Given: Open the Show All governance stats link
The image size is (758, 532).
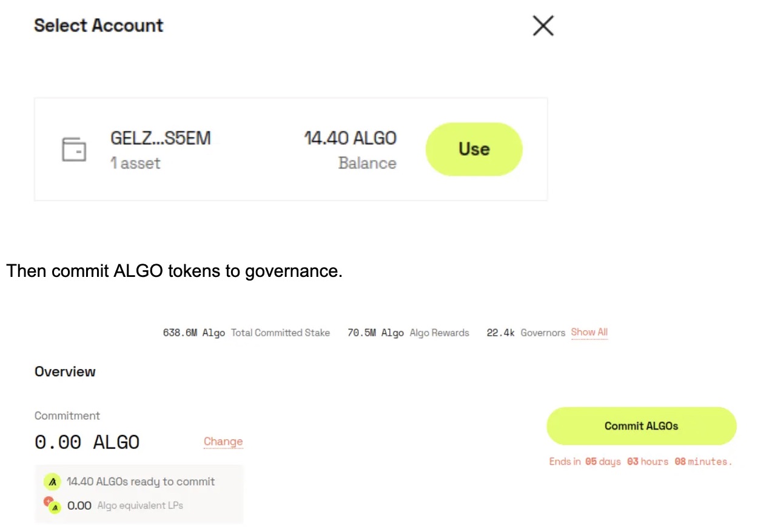Looking at the screenshot, I should tap(589, 332).
